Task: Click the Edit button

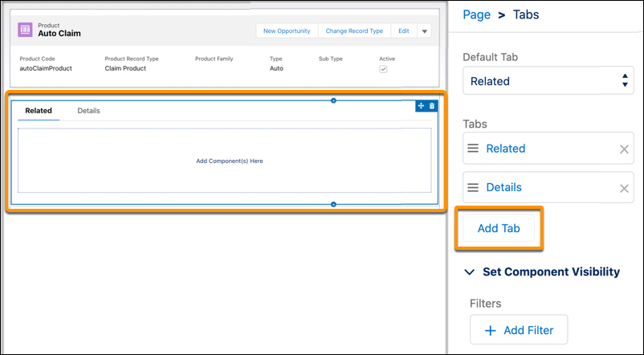Action: pyautogui.click(x=404, y=31)
